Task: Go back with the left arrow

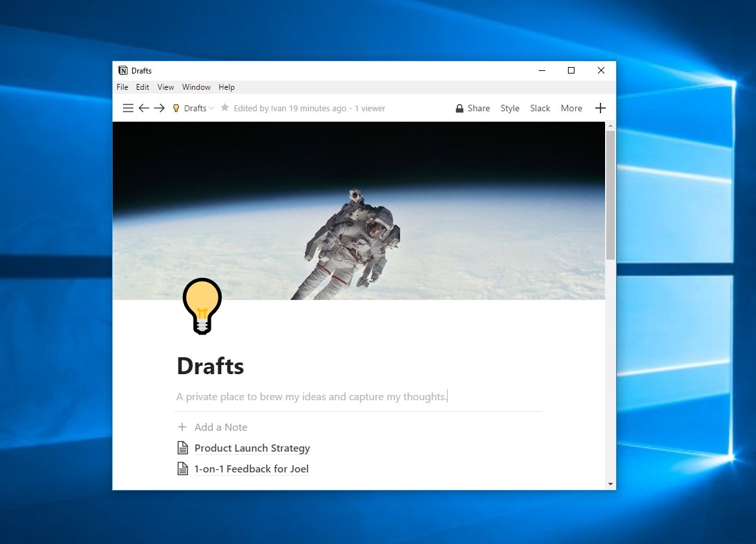Action: [x=144, y=108]
